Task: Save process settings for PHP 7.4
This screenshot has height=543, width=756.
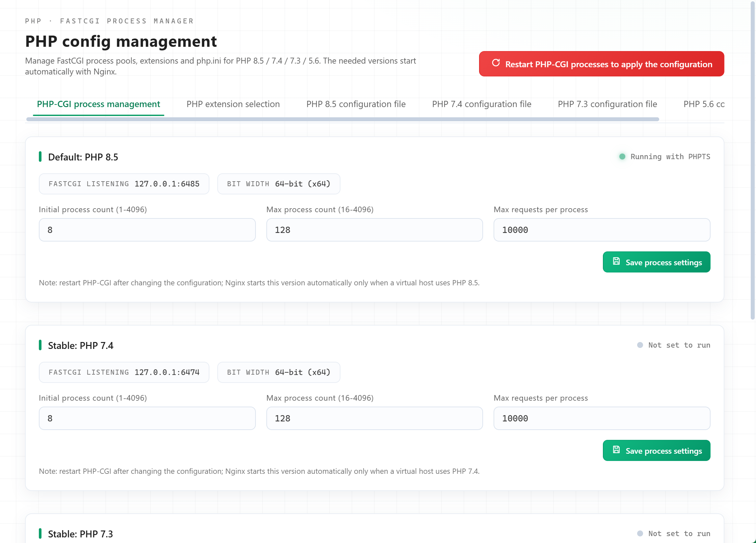Action: point(656,451)
